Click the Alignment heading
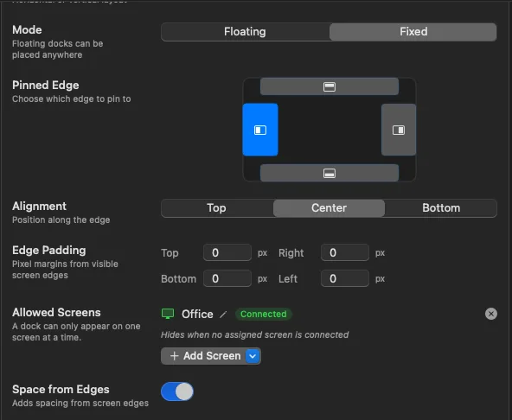512x420 pixels. point(39,207)
